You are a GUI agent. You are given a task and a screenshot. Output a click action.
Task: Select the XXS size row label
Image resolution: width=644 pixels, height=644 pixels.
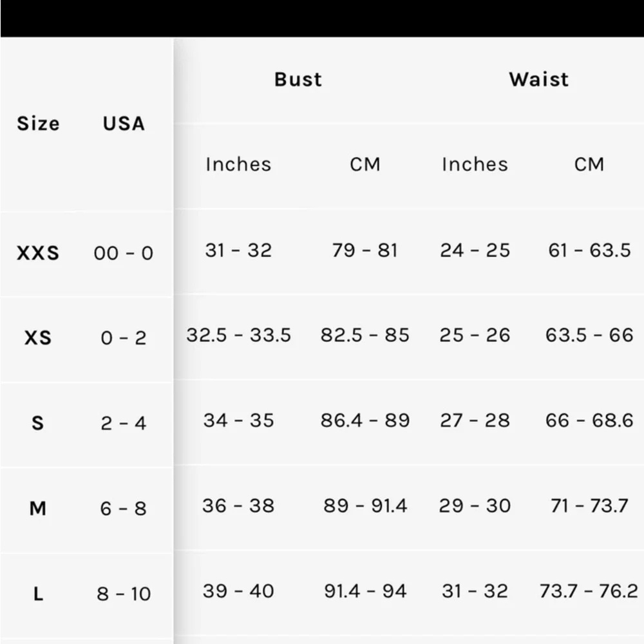[38, 253]
